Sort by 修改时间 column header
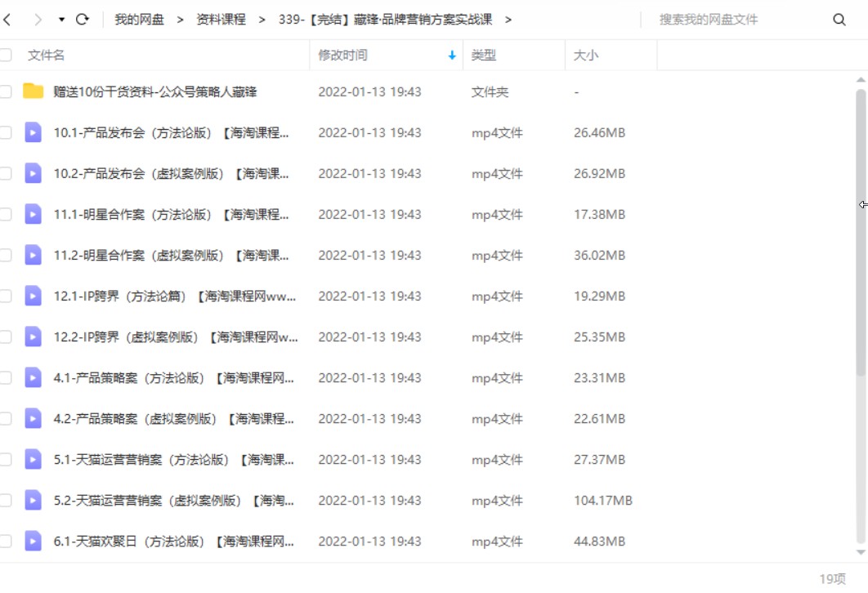Screen dimensions: 868x593 click(x=342, y=56)
